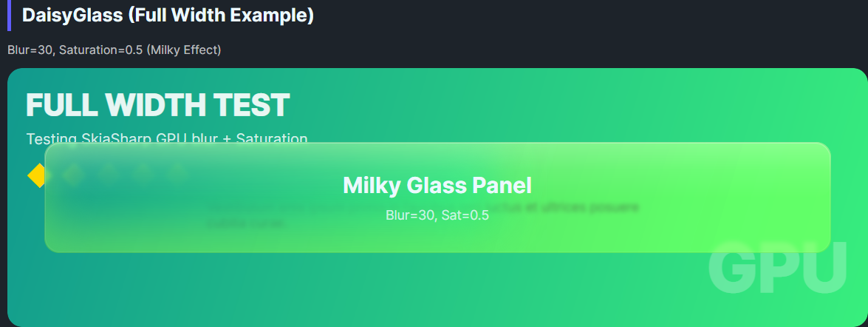Click the second blurred diamond behind the glass

click(108, 174)
